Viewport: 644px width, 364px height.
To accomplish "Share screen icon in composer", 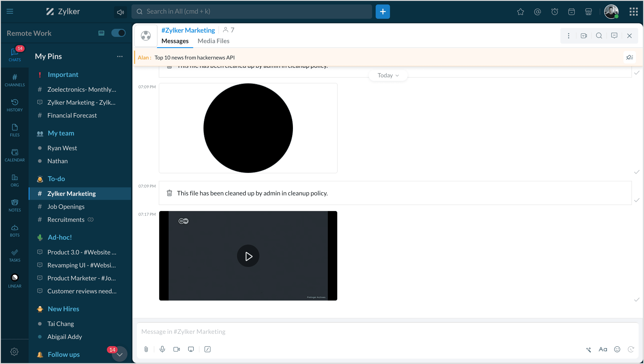I will (x=191, y=349).
